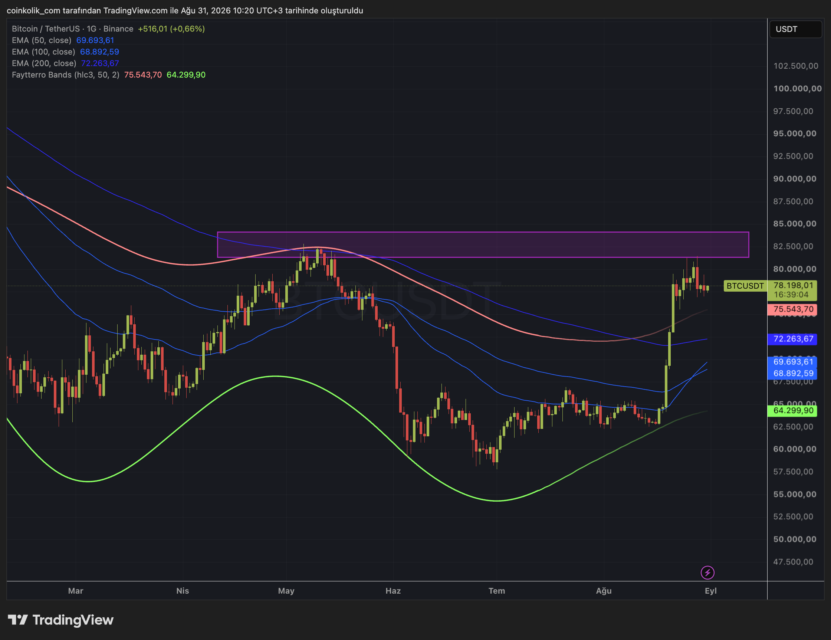The image size is (831, 640).
Task: Click the +516,01 (+0,66%) change value
Action: click(x=171, y=29)
